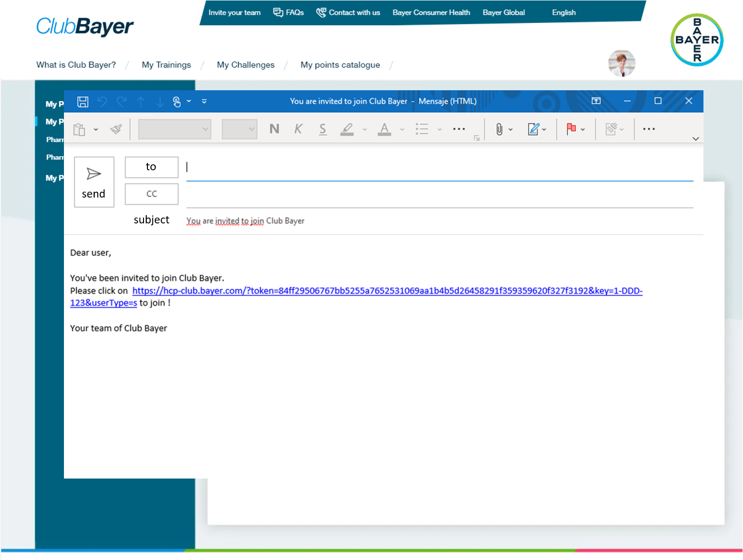This screenshot has height=560, width=743.
Task: Open the hcp-club.bayer.com invitation link
Action: pyautogui.click(x=387, y=291)
